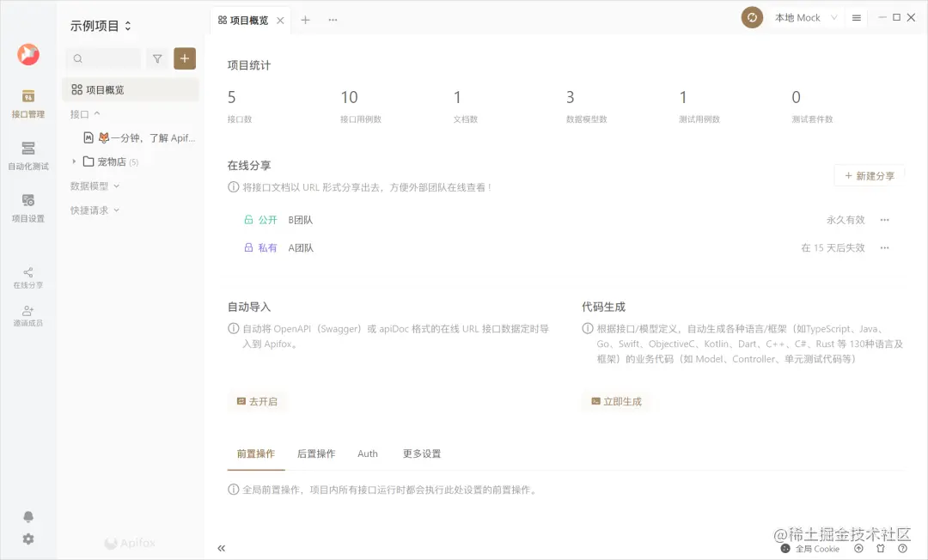Open 邀请成员 in the sidebar
The height and width of the screenshot is (560, 928).
pos(27,316)
